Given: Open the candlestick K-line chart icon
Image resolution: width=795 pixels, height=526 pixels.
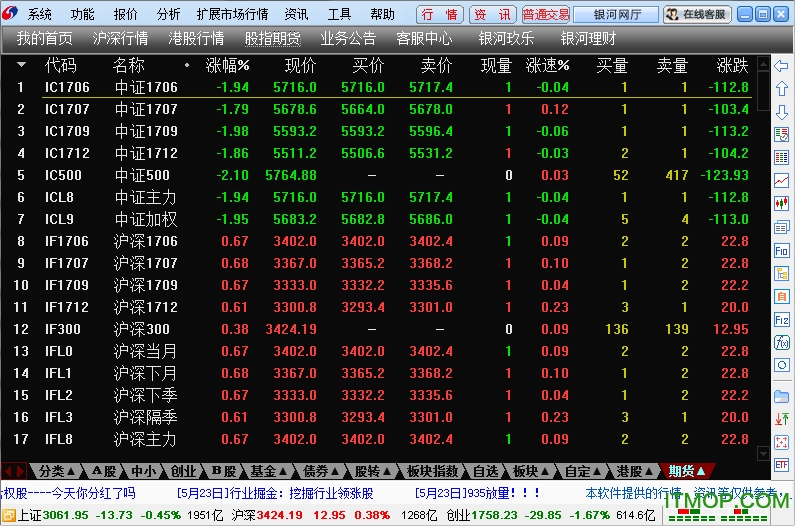Looking at the screenshot, I should click(781, 203).
